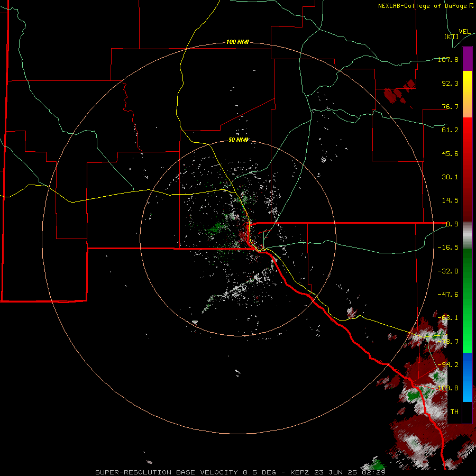The width and height of the screenshot is (476, 476).
Task: Pick the gray segment of color bar
Action: click(x=467, y=235)
